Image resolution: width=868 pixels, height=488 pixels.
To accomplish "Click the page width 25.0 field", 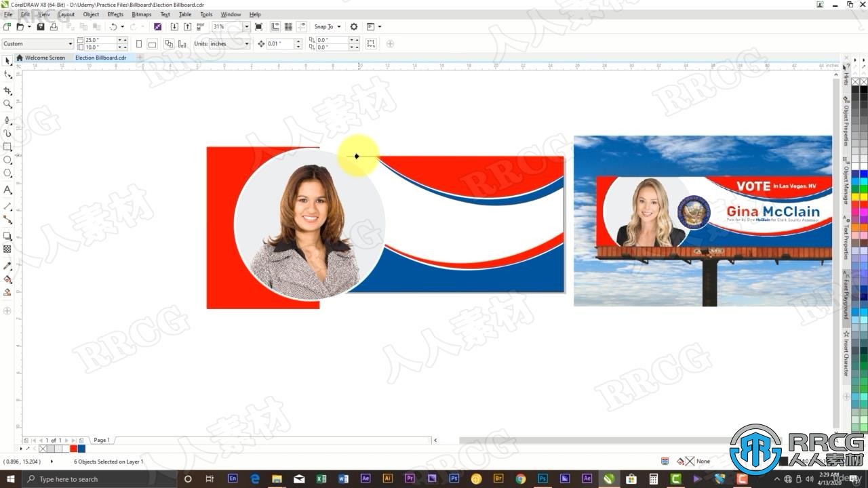I will pyautogui.click(x=100, y=40).
